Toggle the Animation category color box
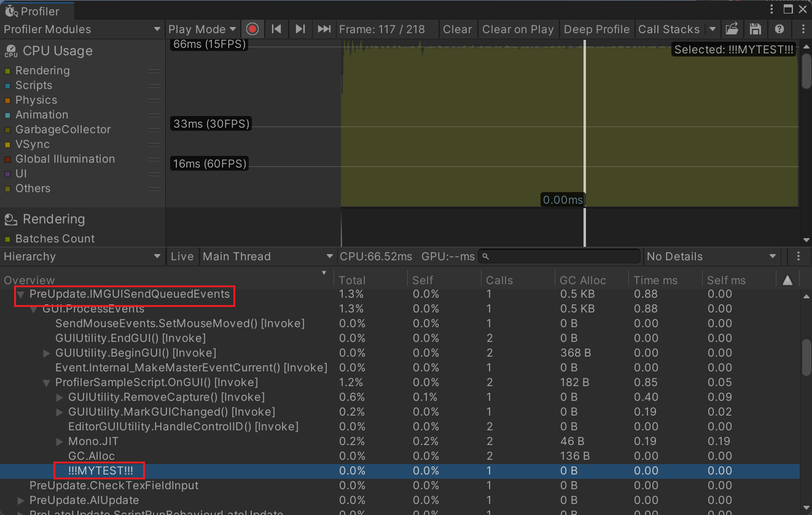This screenshot has width=812, height=515. [7, 115]
